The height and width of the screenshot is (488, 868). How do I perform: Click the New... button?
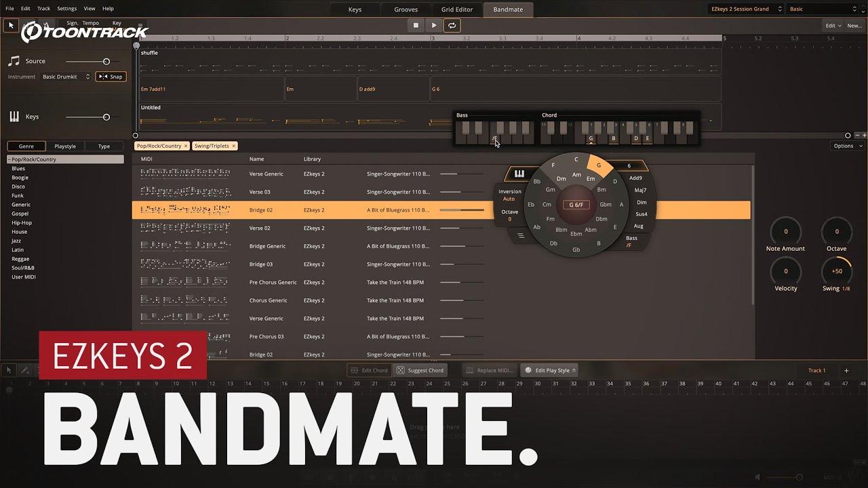(x=853, y=25)
